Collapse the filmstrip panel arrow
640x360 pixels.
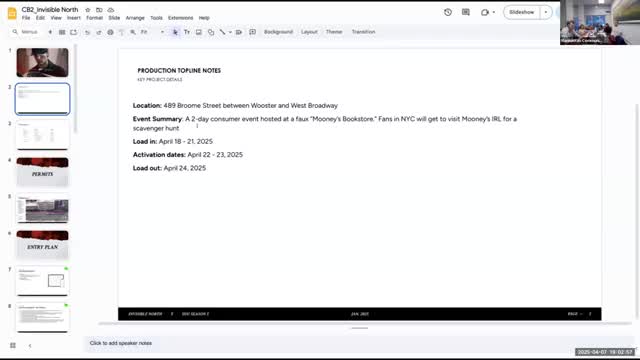pyautogui.click(x=30, y=346)
